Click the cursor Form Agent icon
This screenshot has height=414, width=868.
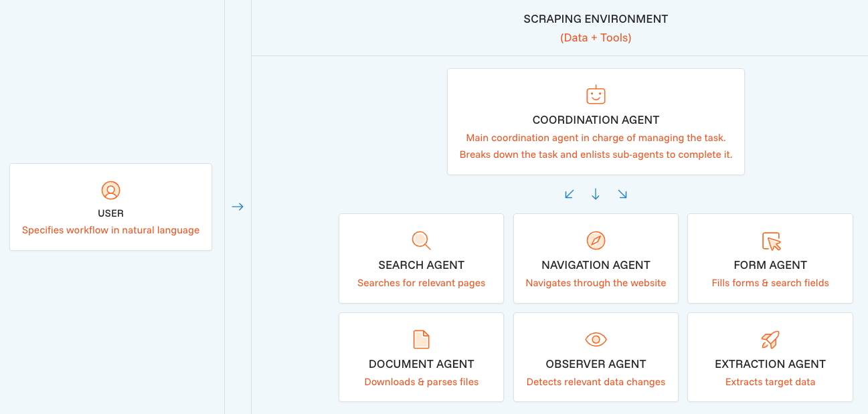coord(771,241)
